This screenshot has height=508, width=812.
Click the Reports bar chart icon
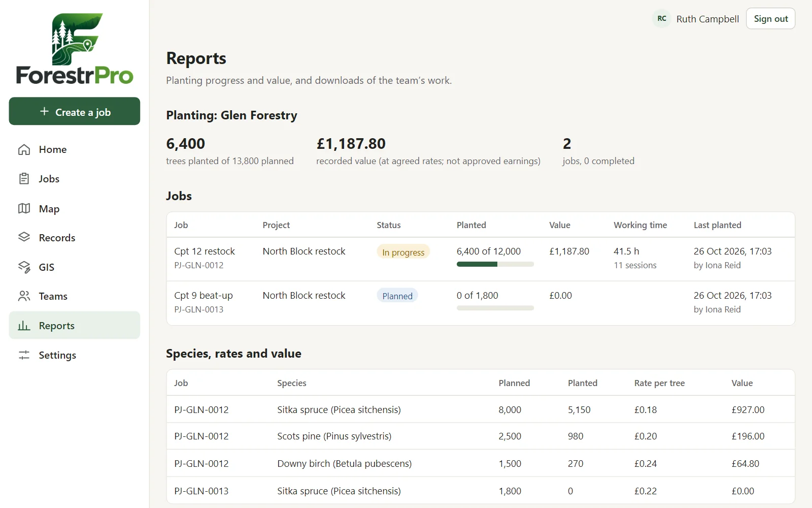pyautogui.click(x=24, y=326)
